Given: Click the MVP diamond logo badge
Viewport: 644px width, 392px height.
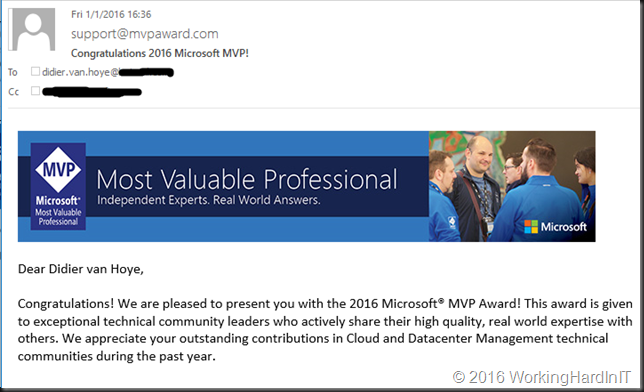Looking at the screenshot, I should (58, 170).
